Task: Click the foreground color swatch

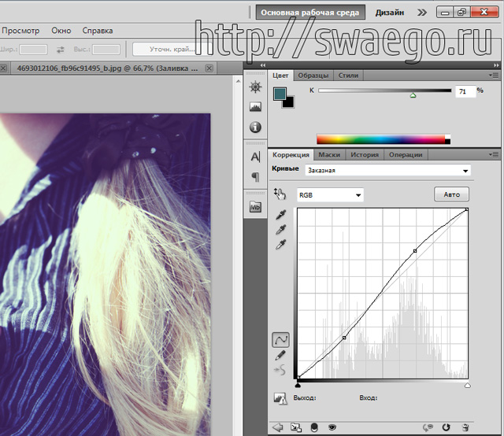Action: click(x=279, y=94)
